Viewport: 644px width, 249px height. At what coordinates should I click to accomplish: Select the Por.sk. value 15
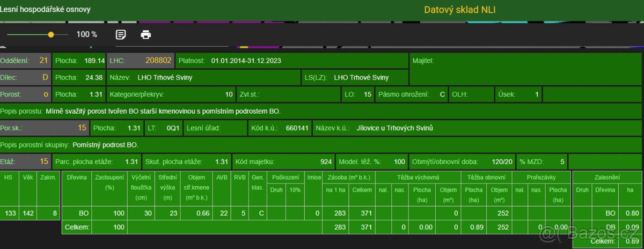pos(82,128)
